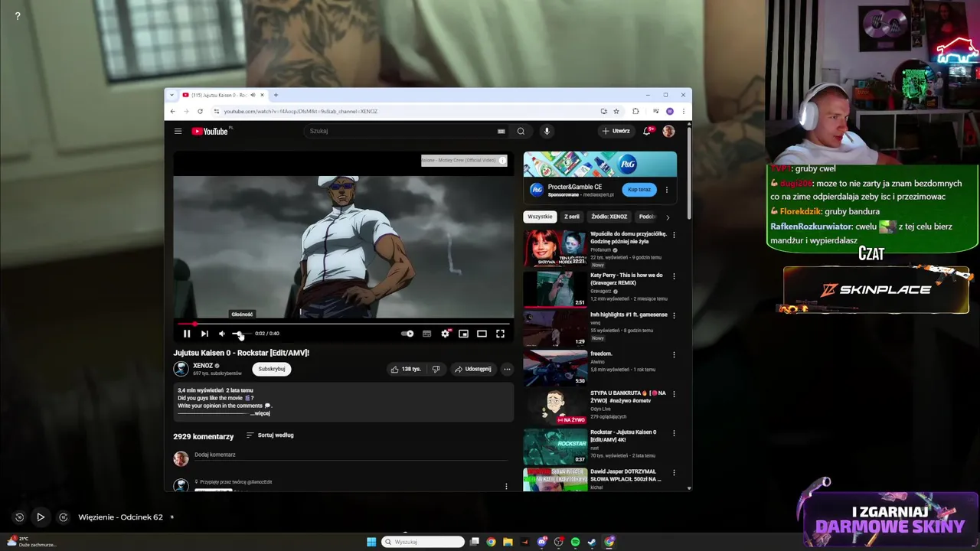Go back in Chrome

[x=173, y=111]
